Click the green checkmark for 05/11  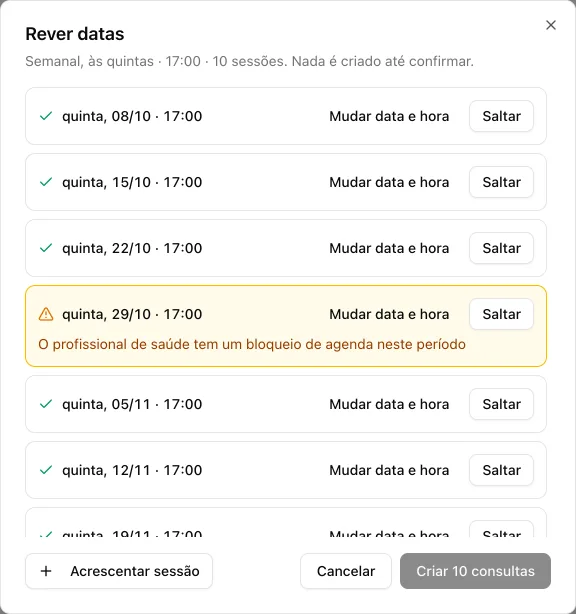point(46,404)
